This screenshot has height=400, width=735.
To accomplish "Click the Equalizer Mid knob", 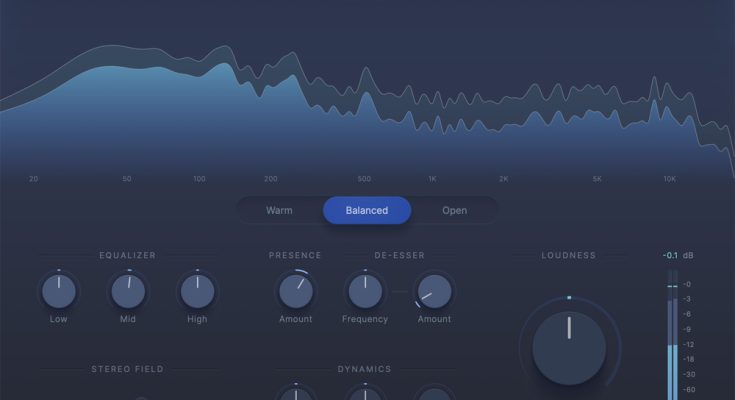I will tap(128, 292).
